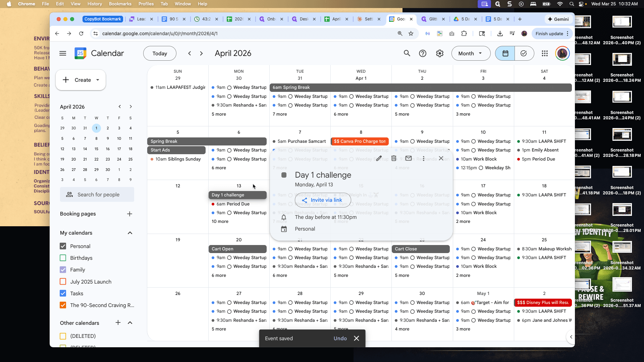644x362 pixels.
Task: Open the Month view dropdown
Action: [471, 53]
